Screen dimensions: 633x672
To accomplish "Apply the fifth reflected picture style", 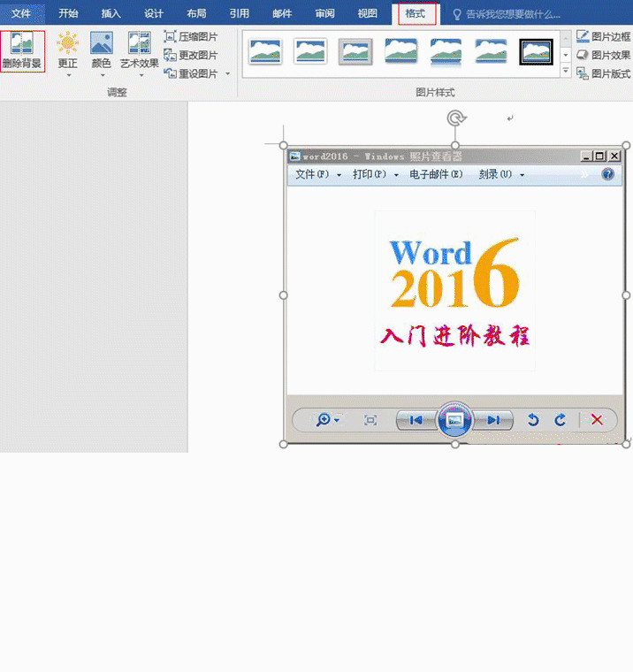I will pyautogui.click(x=446, y=53).
